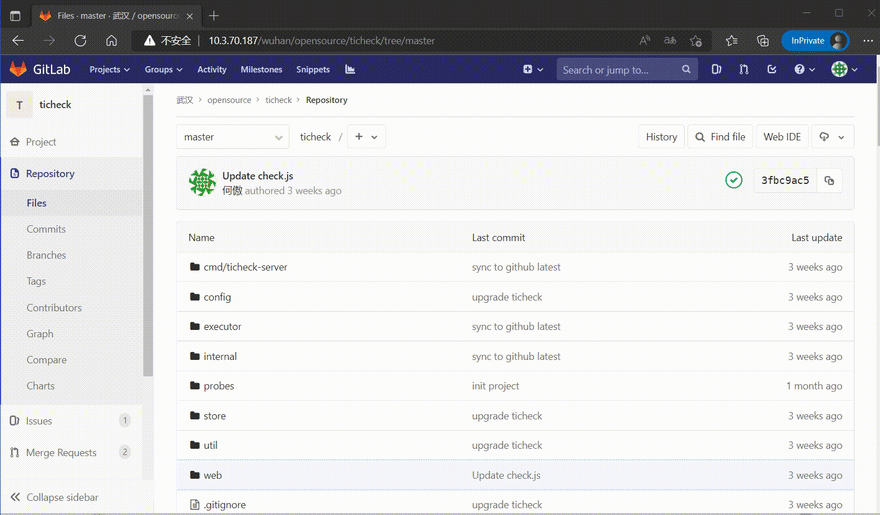Open Tags in sidebar
The height and width of the screenshot is (515, 880).
[x=36, y=281]
